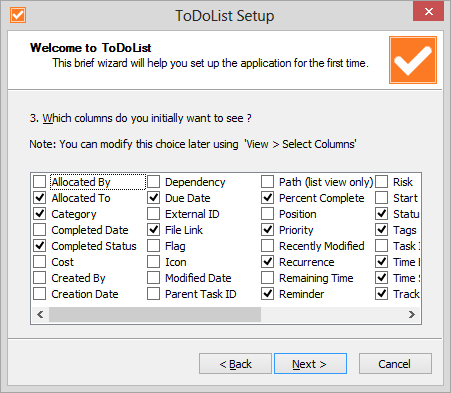The image size is (451, 393).
Task: Enable the Icon column
Action: 154,262
